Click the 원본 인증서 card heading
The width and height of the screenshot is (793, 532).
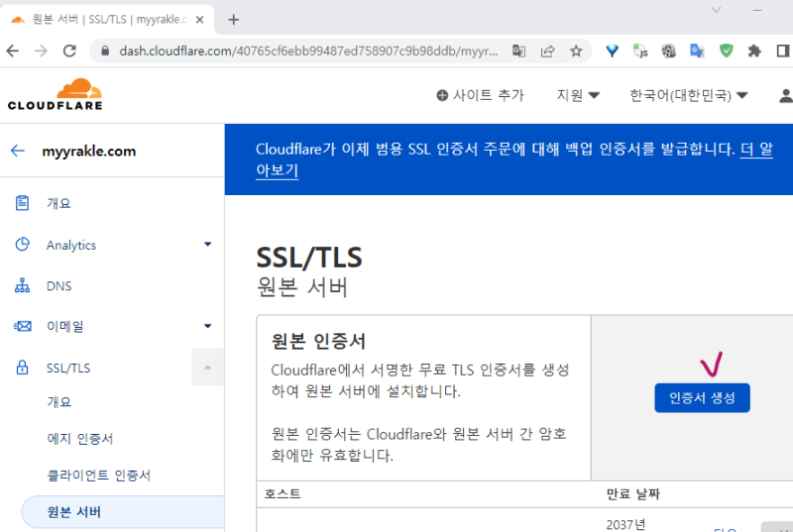pyautogui.click(x=318, y=341)
